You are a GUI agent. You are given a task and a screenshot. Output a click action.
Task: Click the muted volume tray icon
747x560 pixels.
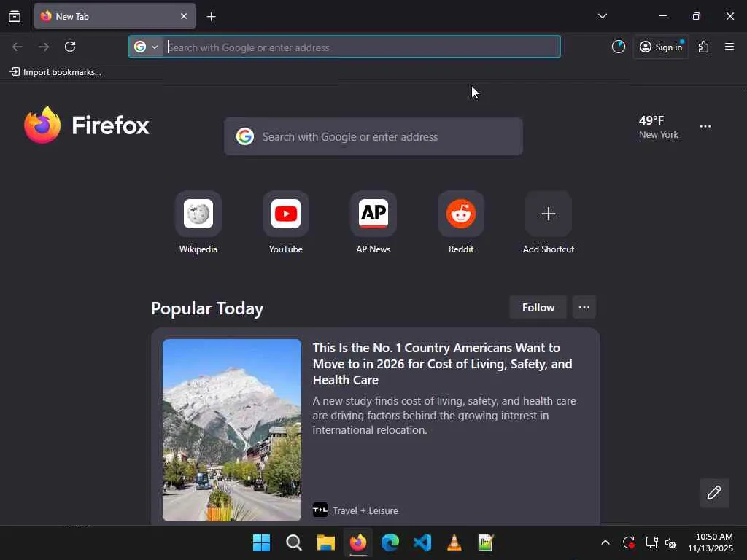pos(670,542)
